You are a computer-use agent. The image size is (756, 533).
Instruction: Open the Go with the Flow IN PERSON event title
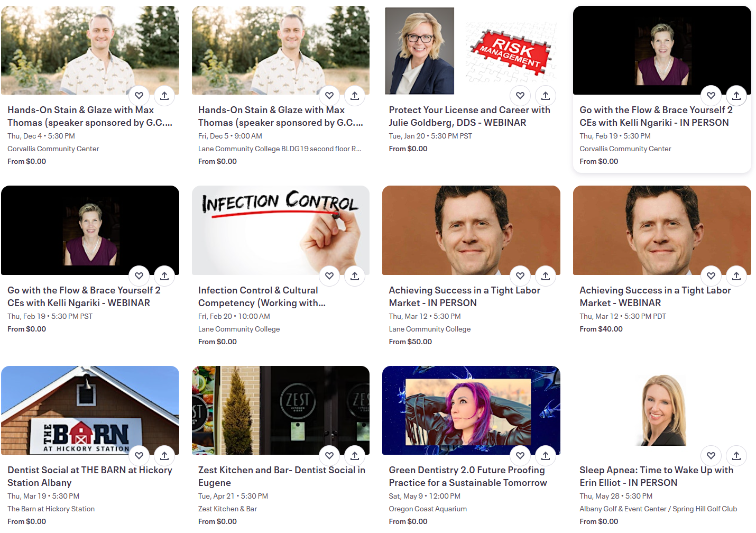pyautogui.click(x=656, y=116)
